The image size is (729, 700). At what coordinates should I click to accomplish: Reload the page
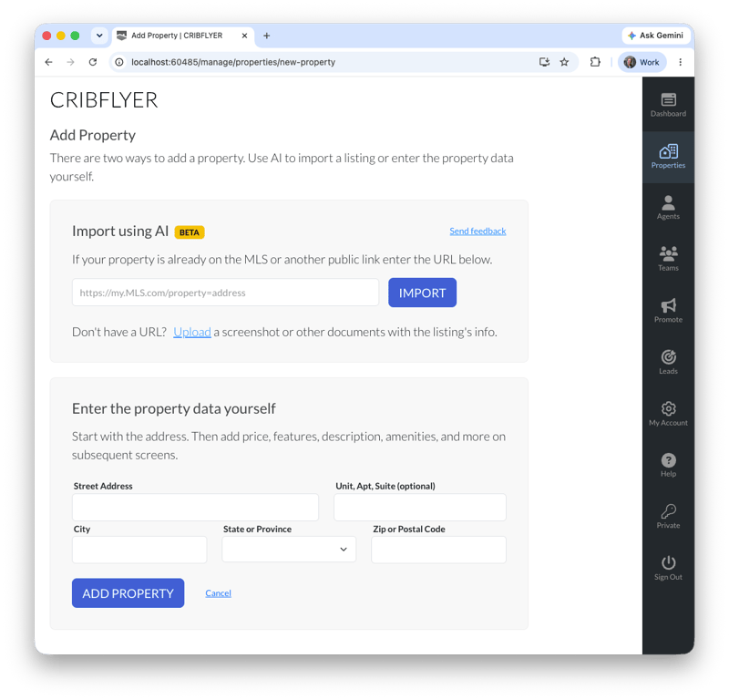(93, 62)
